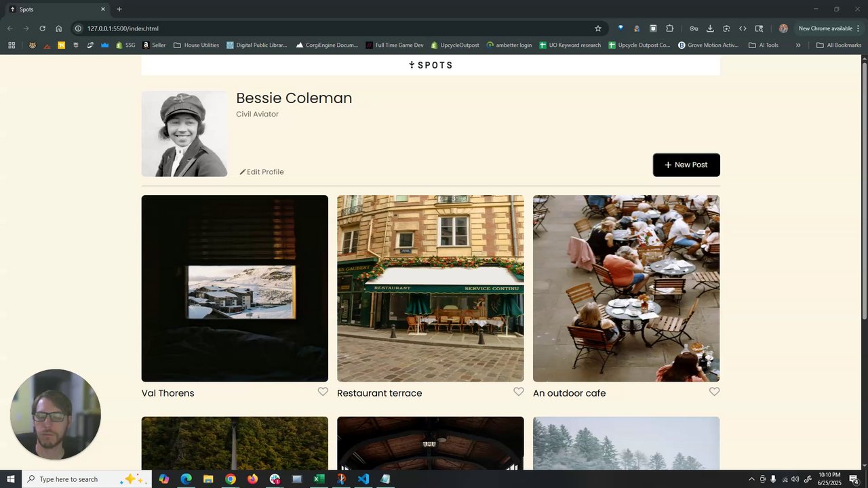Open the Val Thorens image

[x=235, y=289]
